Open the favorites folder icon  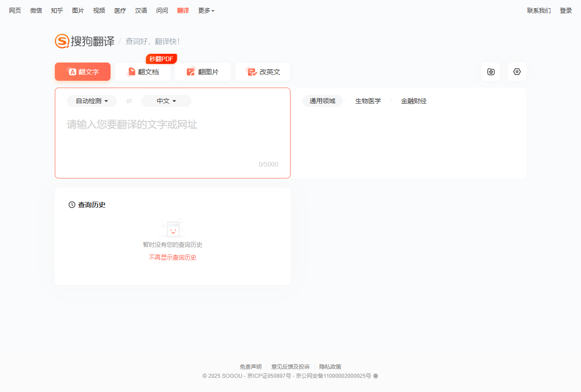491,72
